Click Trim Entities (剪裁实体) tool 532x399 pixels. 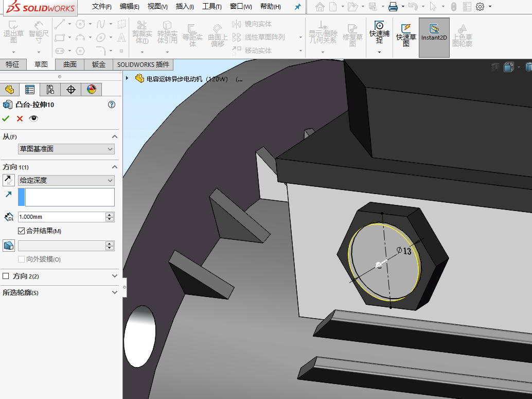coord(142,32)
